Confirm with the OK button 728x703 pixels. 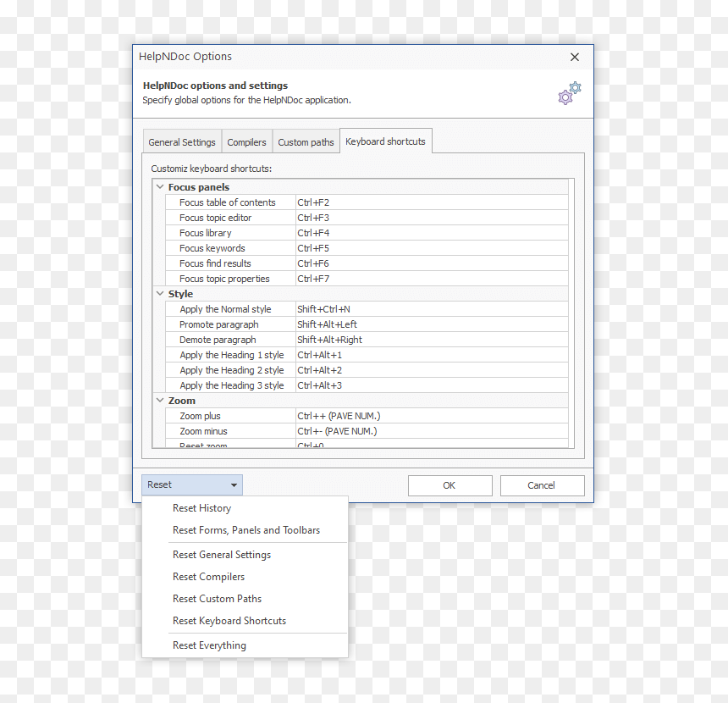pos(449,485)
